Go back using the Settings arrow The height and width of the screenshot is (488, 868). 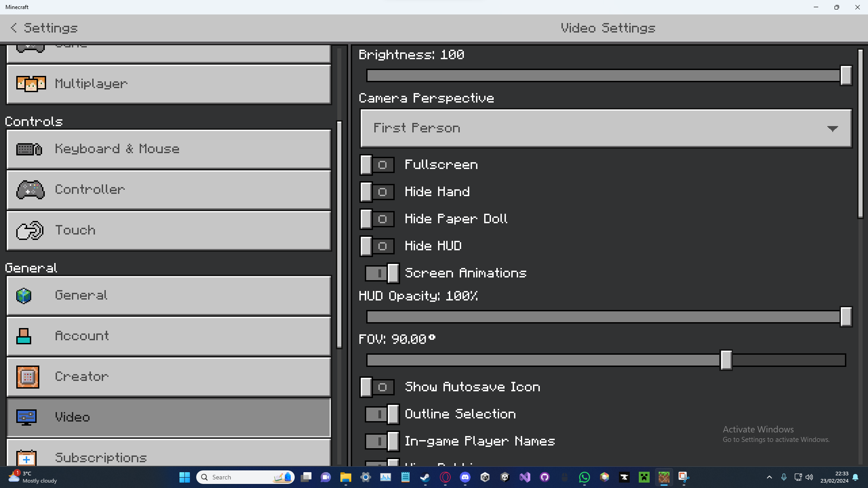14,28
